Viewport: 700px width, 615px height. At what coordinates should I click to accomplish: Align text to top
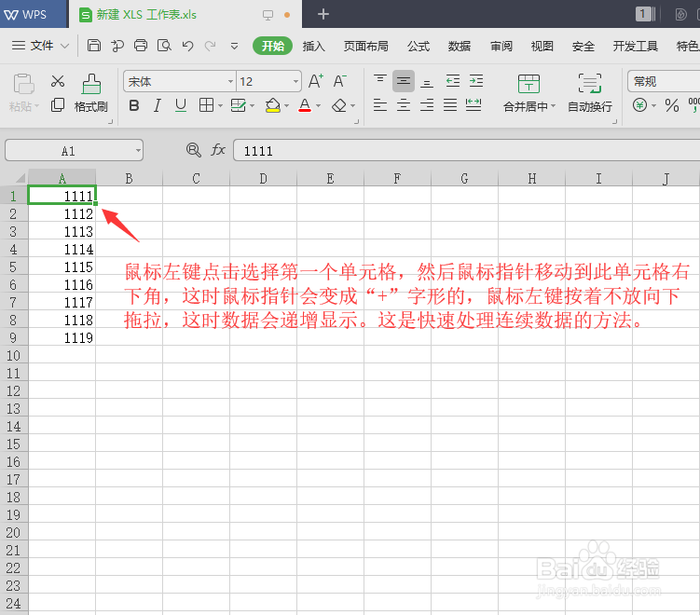click(x=380, y=81)
